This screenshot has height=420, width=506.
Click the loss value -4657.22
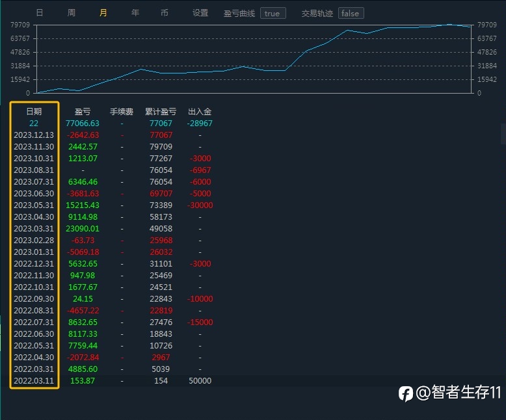[83, 311]
